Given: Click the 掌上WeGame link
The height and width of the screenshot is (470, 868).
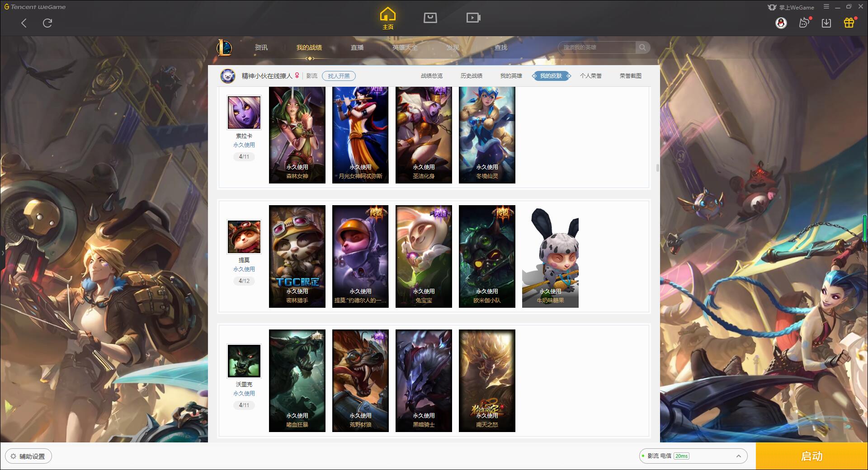Looking at the screenshot, I should pos(791,7).
